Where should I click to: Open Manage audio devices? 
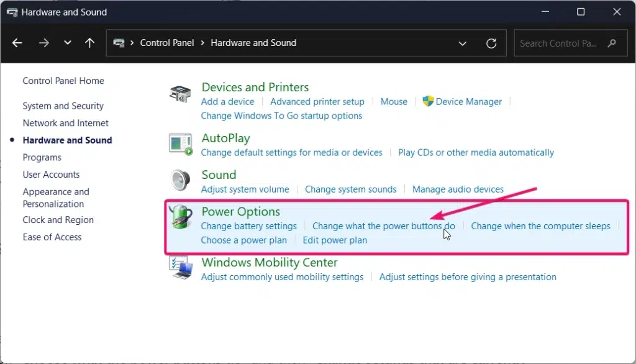[x=458, y=189]
